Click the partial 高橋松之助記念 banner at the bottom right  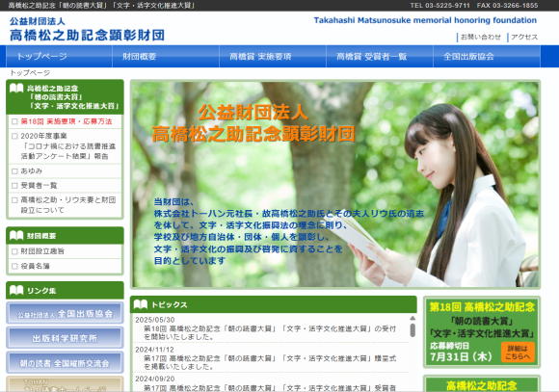[x=482, y=383]
